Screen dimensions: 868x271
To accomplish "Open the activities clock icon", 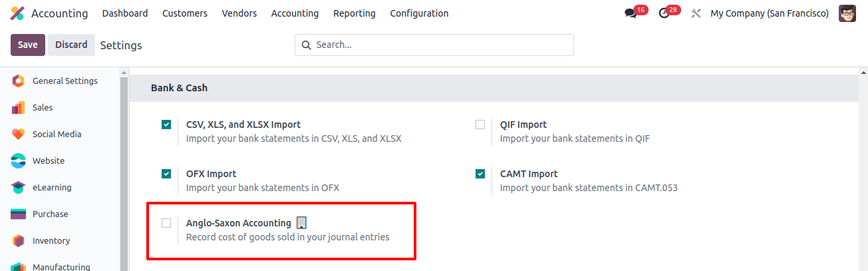I will click(x=663, y=13).
